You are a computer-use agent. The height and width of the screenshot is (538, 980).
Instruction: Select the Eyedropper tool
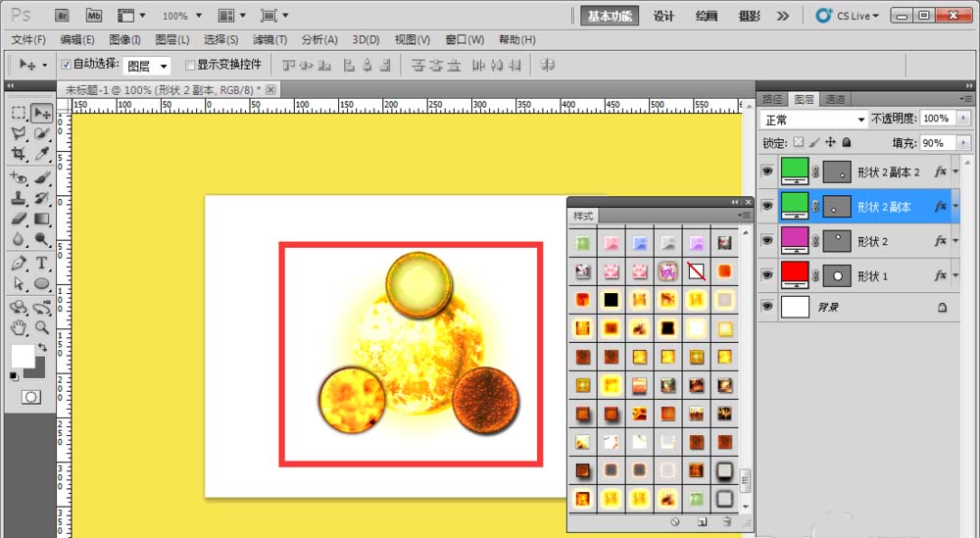pos(42,154)
